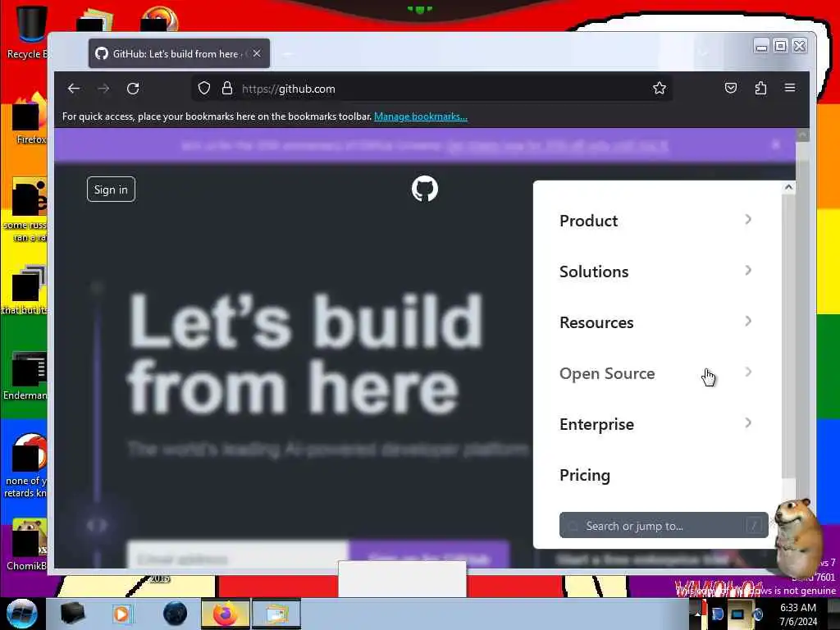This screenshot has height=630, width=840.
Task: Save page to Pocket
Action: [731, 89]
